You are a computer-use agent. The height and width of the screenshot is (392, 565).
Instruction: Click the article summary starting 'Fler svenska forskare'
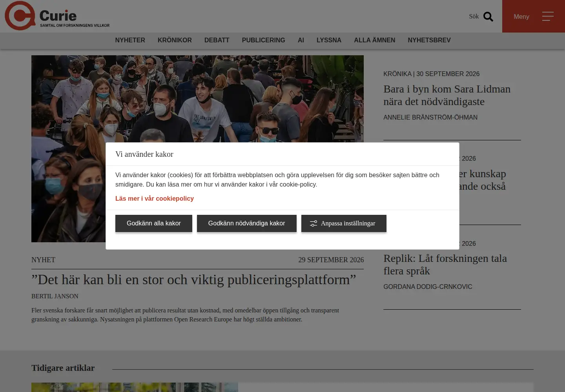click(185, 315)
